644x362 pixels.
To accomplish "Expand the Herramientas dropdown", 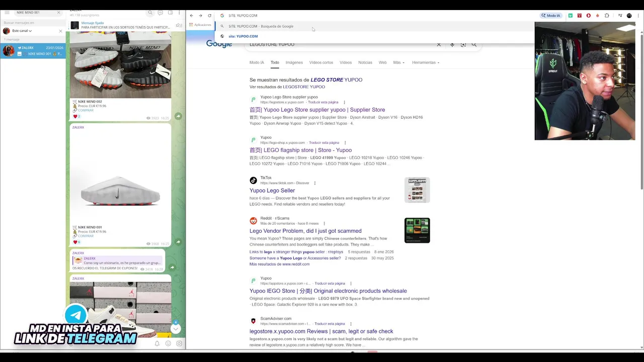I will point(426,62).
